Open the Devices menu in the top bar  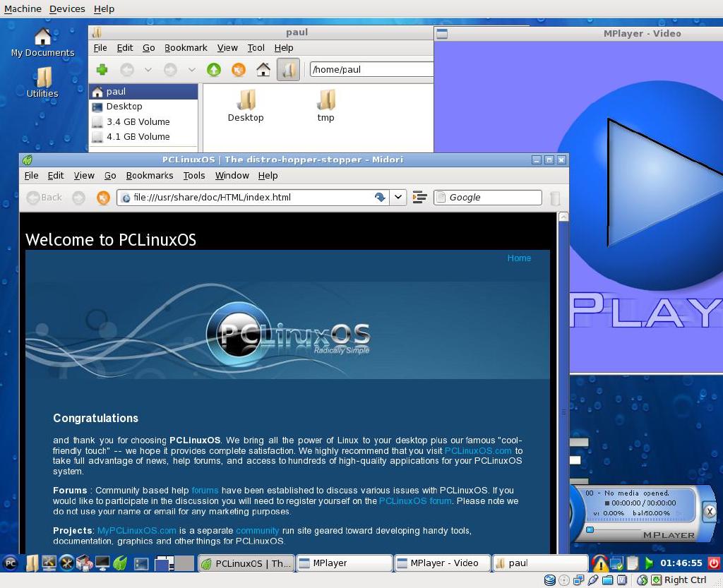67,8
